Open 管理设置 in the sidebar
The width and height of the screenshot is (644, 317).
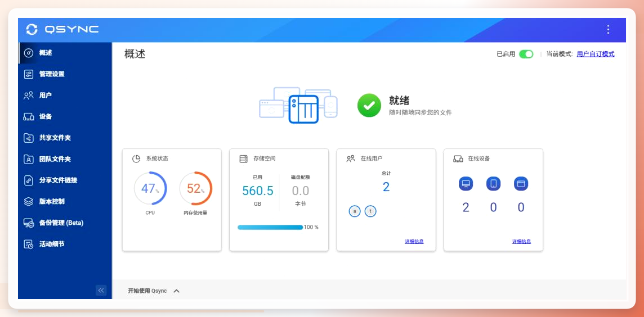point(65,74)
